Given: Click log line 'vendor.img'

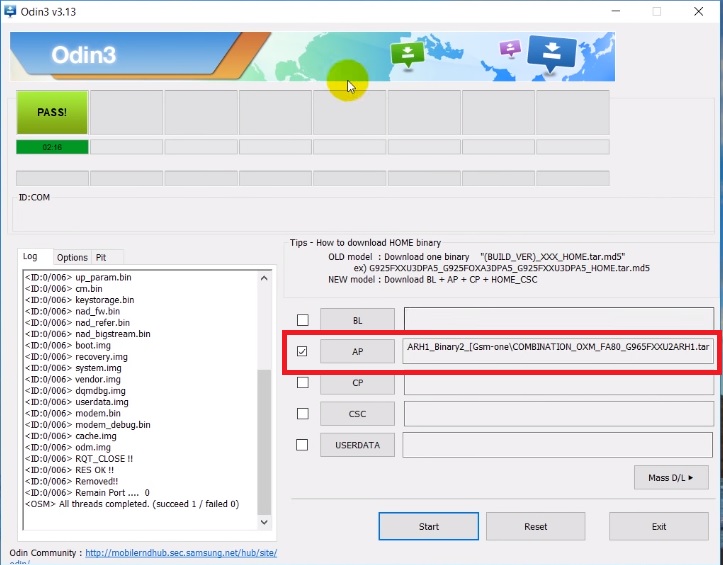Looking at the screenshot, I should [x=72, y=379].
